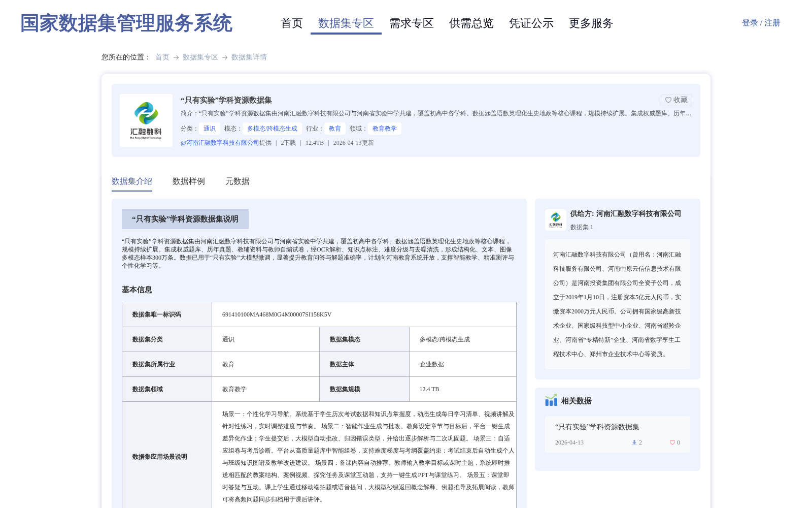Viewport: 812px width, 508px height.
Task: Click the download count icon in the related dataset card
Action: click(x=634, y=442)
